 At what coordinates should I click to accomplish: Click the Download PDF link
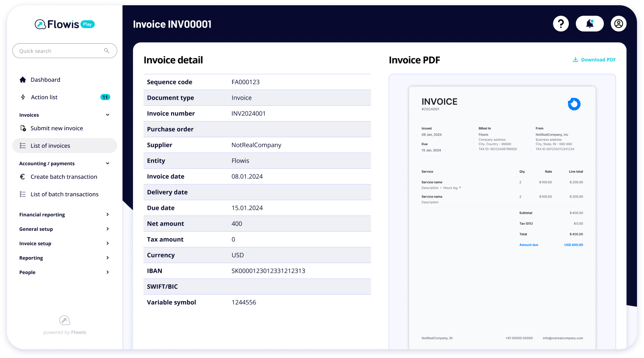pyautogui.click(x=594, y=59)
